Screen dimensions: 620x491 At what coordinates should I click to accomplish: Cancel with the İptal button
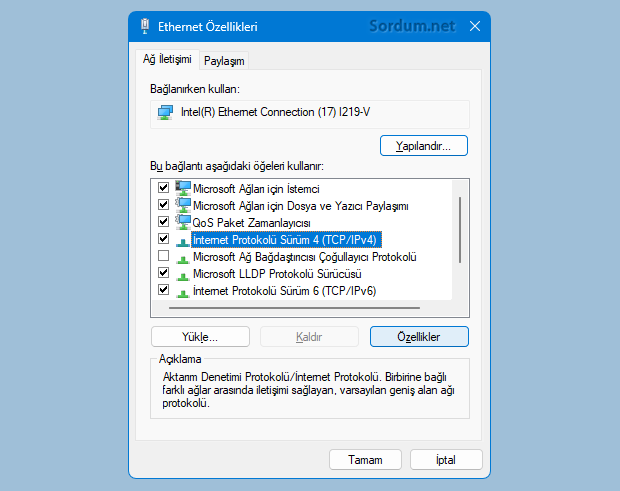[446, 460]
